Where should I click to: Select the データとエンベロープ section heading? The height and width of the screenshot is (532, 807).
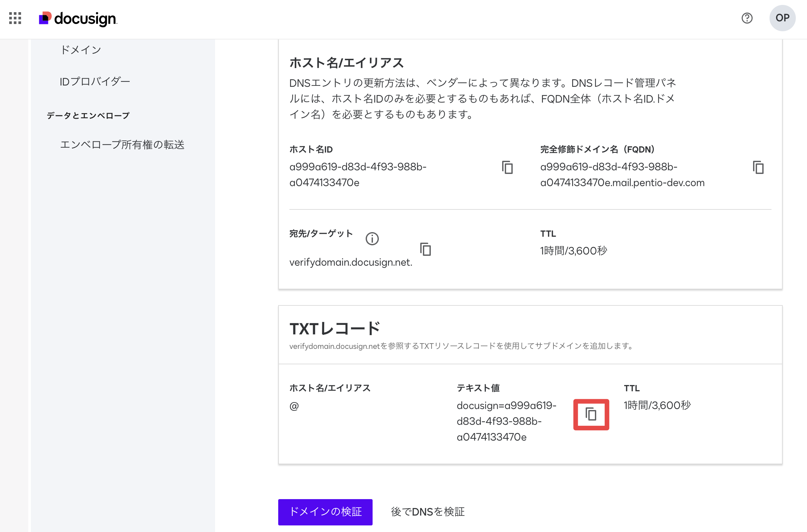[88, 115]
